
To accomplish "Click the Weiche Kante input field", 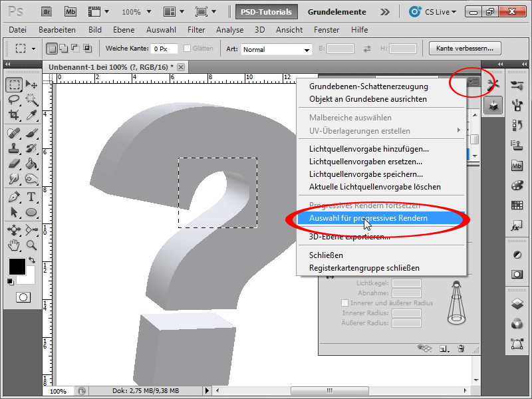I will coord(164,49).
